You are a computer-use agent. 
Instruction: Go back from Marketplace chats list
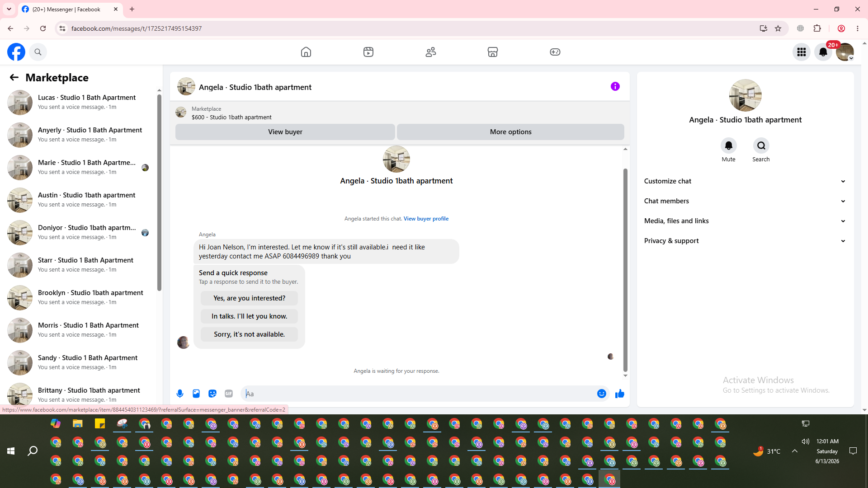pos(14,78)
